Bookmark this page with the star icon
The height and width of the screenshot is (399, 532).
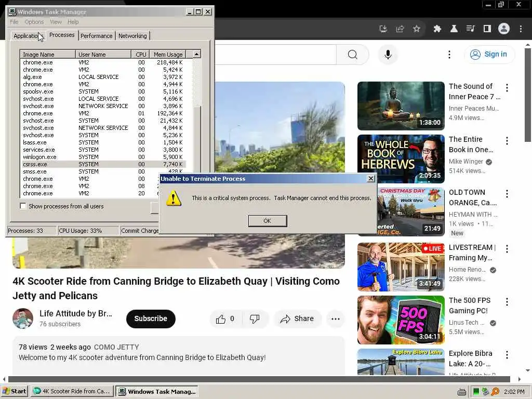click(417, 29)
